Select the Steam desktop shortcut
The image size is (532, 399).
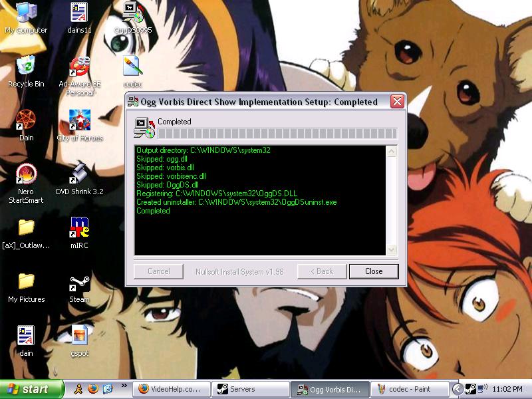pyautogui.click(x=79, y=289)
